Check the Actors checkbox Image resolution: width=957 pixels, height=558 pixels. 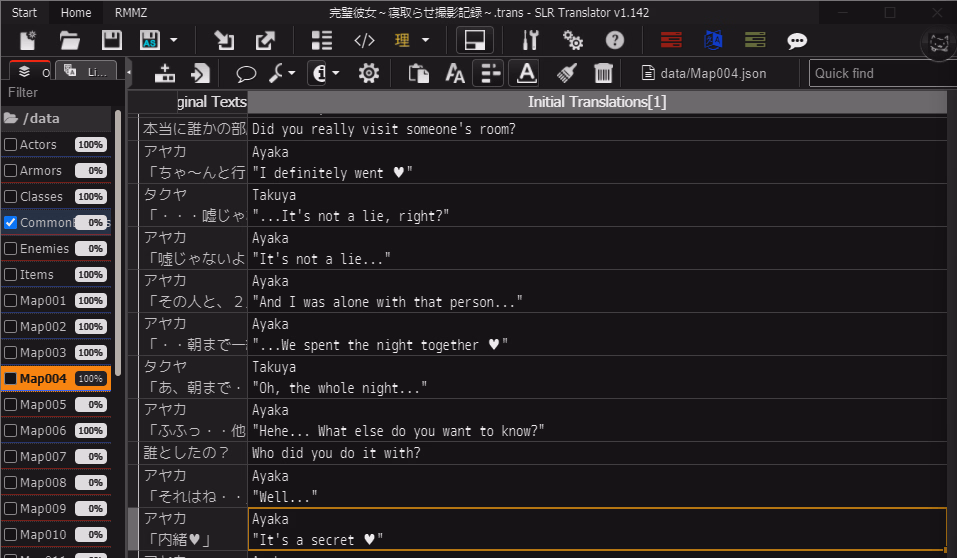click(11, 145)
